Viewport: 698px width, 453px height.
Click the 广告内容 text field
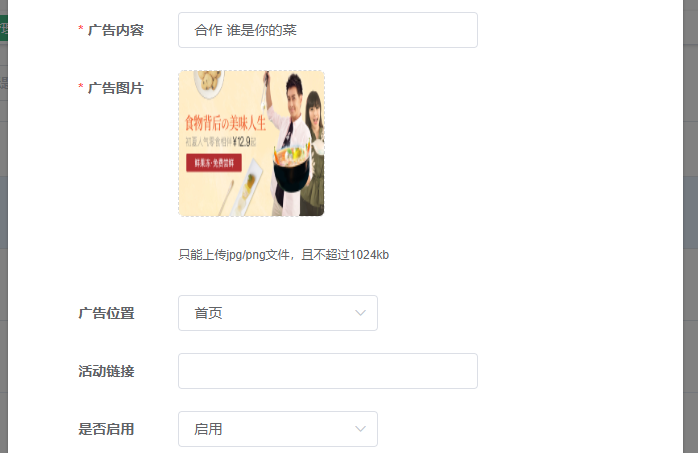[328, 30]
